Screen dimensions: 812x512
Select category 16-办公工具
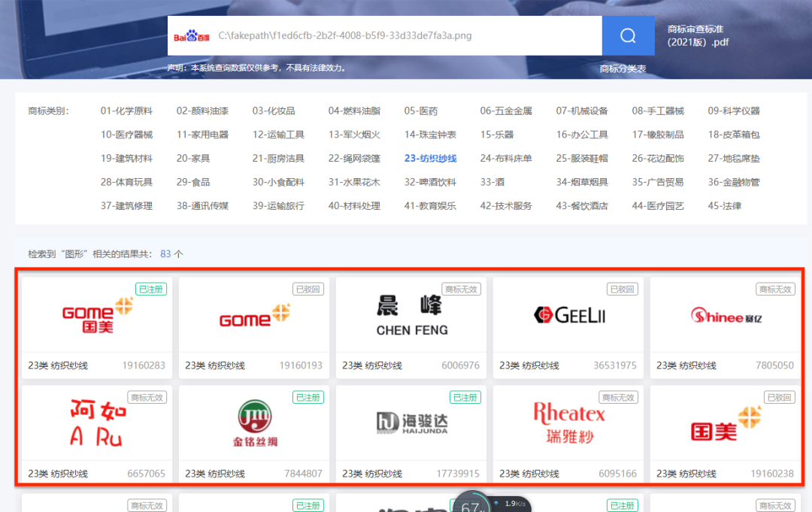[582, 135]
